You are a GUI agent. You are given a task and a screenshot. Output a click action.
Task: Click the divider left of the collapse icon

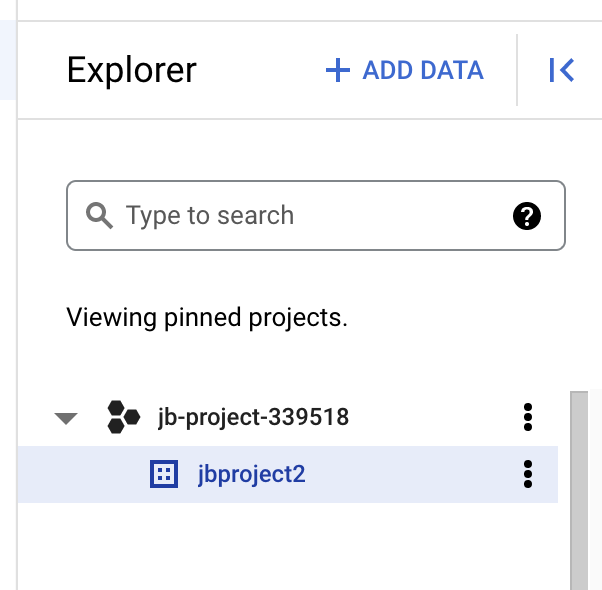click(517, 70)
